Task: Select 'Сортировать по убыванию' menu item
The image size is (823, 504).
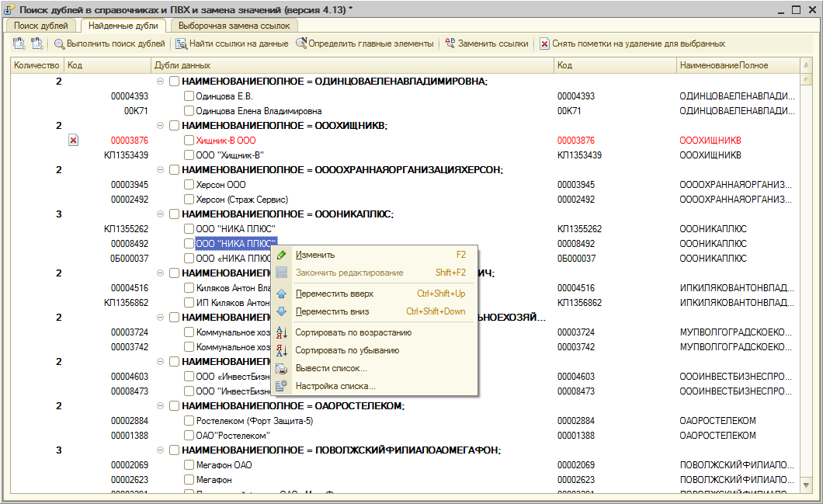Action: pyautogui.click(x=373, y=350)
